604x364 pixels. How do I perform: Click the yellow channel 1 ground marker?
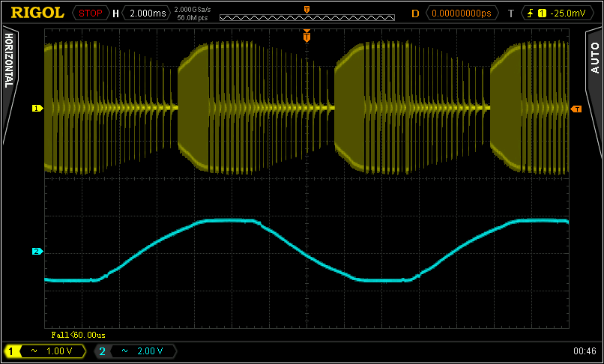click(x=35, y=109)
